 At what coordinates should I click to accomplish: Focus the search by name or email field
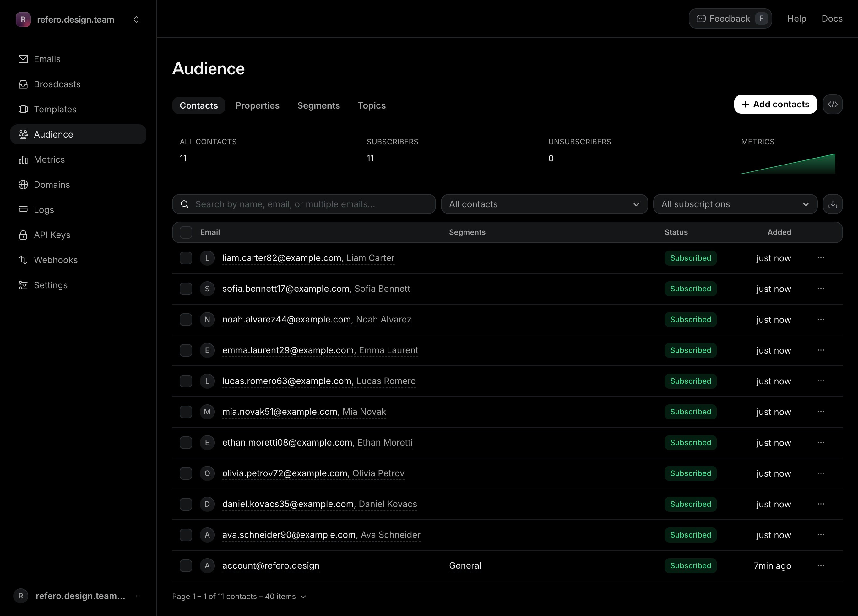click(304, 204)
